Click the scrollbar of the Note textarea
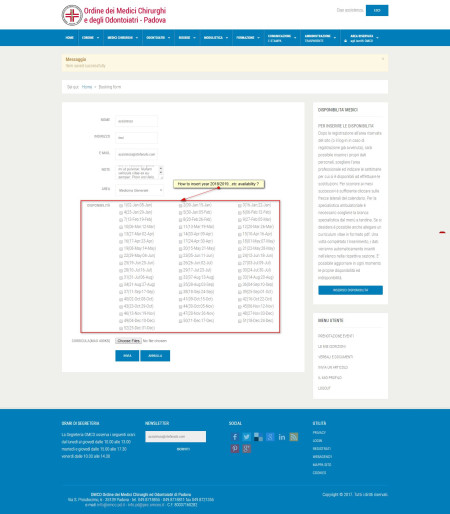This screenshot has height=514, width=450. 161,172
